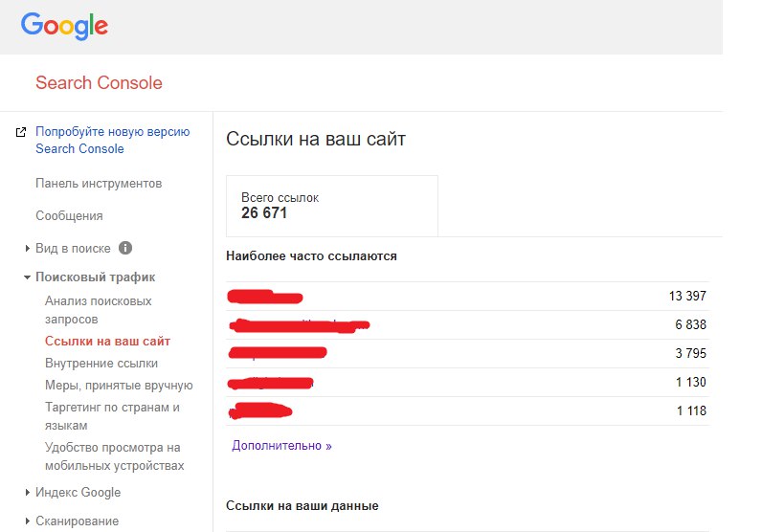Click the Всего ссылок label
The height and width of the screenshot is (532, 784).
point(280,197)
